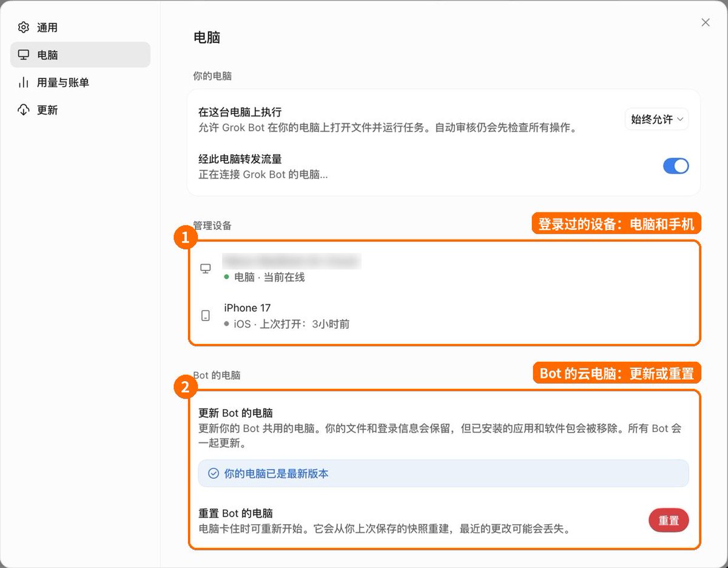Click the 管理设备 section label
The height and width of the screenshot is (568, 728).
coord(212,225)
